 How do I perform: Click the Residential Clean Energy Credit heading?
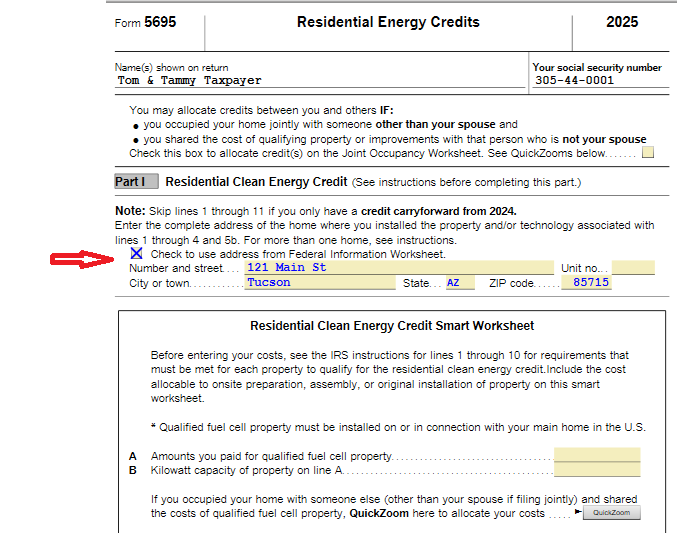256,182
